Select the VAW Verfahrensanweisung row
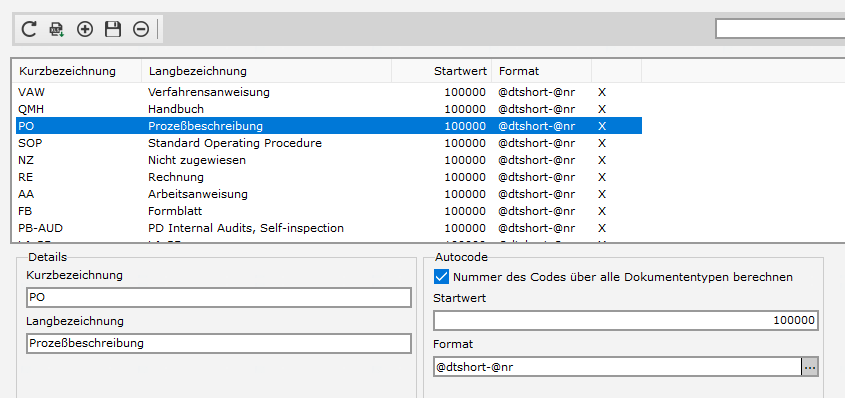This screenshot has width=845, height=398. (329, 92)
